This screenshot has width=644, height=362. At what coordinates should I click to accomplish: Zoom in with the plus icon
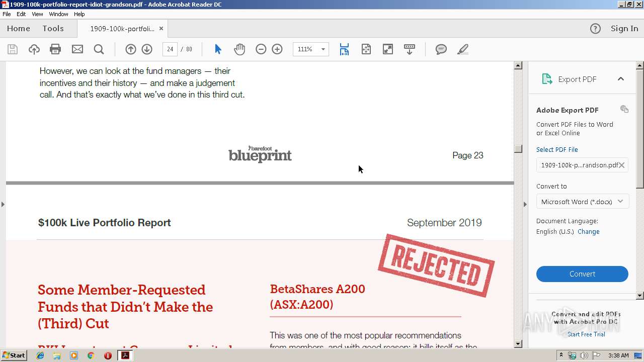[x=277, y=49]
